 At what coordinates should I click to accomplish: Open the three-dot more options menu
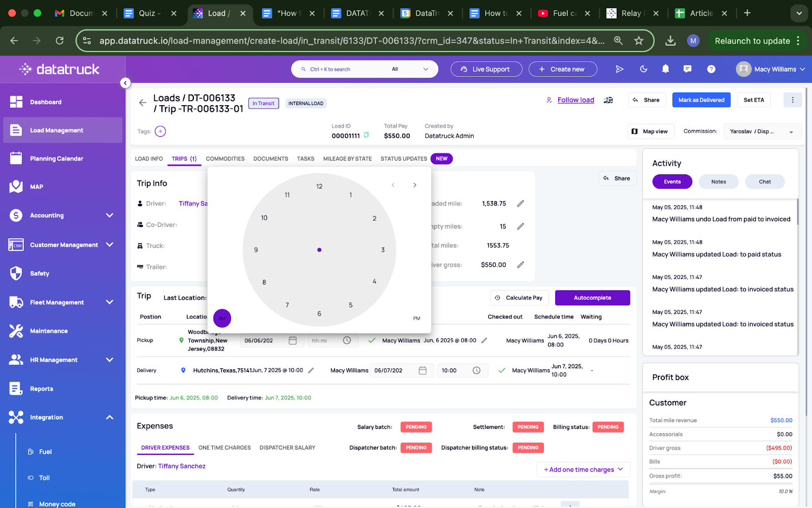pos(793,100)
